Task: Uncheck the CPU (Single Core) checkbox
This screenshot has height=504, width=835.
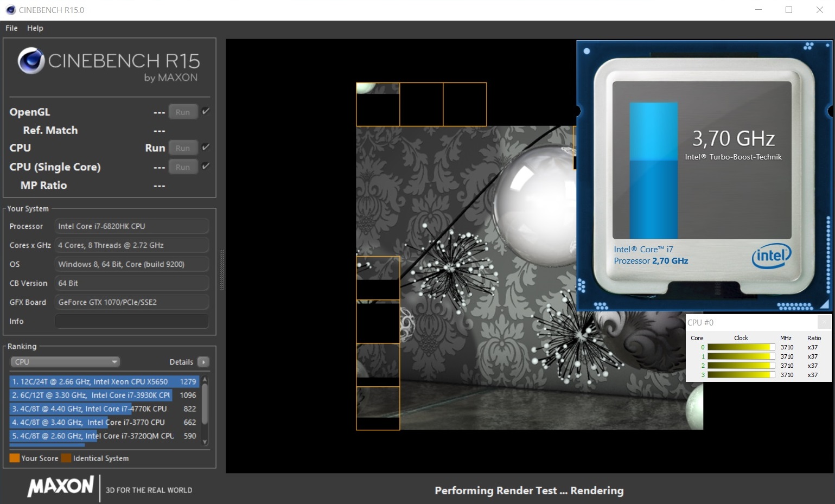Action: click(x=206, y=166)
